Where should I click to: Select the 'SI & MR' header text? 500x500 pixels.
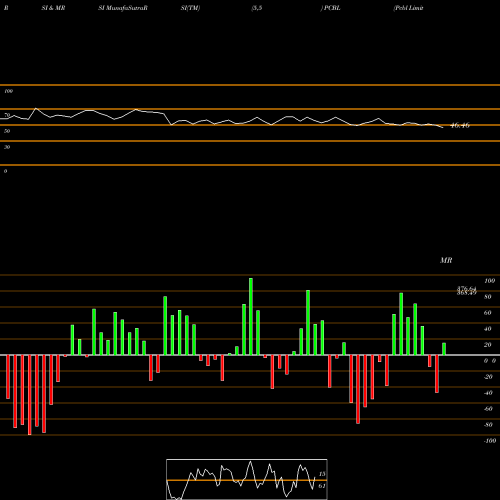click(53, 8)
